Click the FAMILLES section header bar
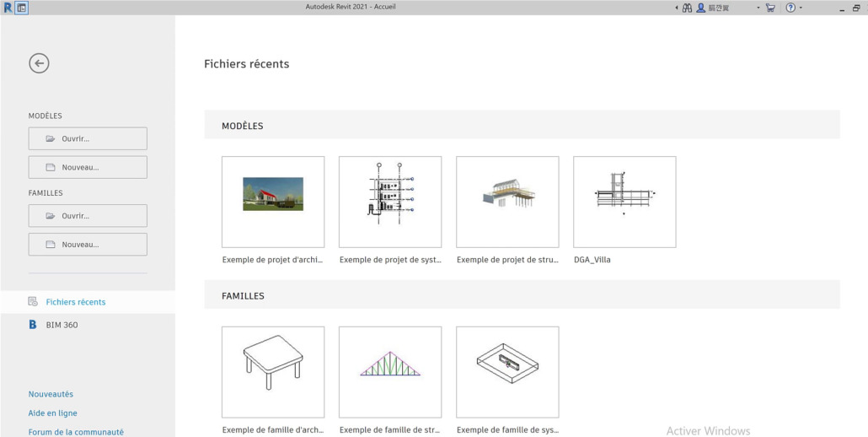 [x=522, y=294]
